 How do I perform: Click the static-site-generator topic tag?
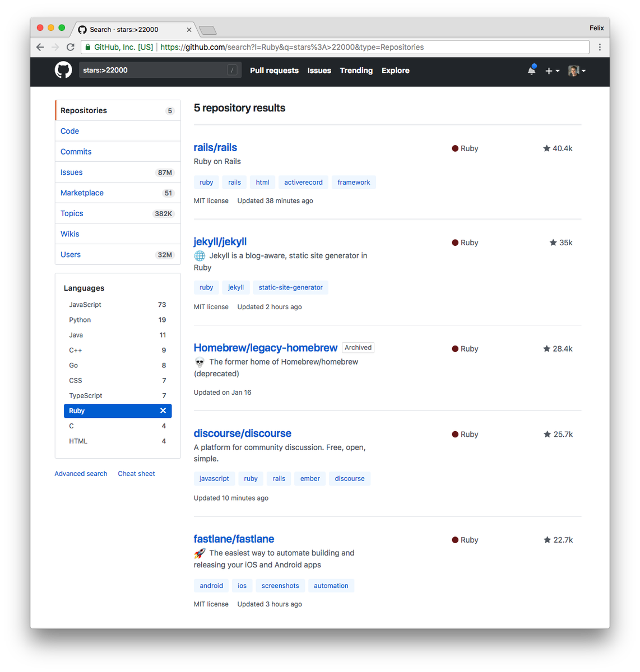(x=290, y=287)
